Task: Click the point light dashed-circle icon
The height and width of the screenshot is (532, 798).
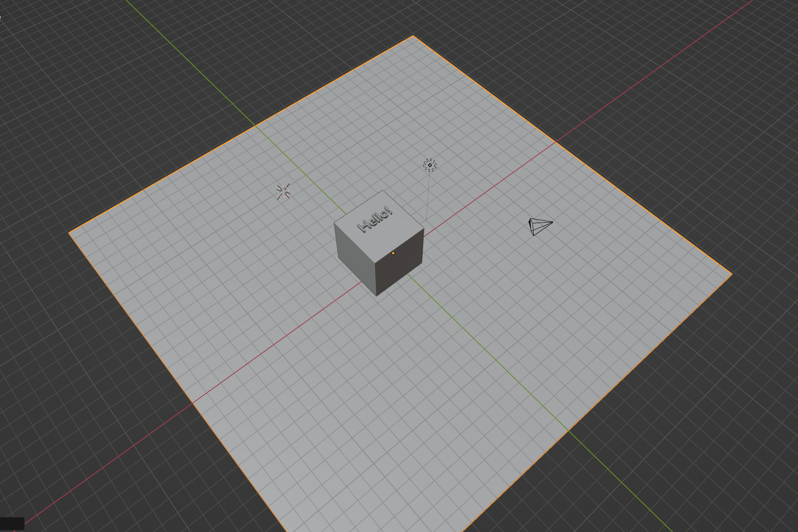Action: pyautogui.click(x=430, y=165)
